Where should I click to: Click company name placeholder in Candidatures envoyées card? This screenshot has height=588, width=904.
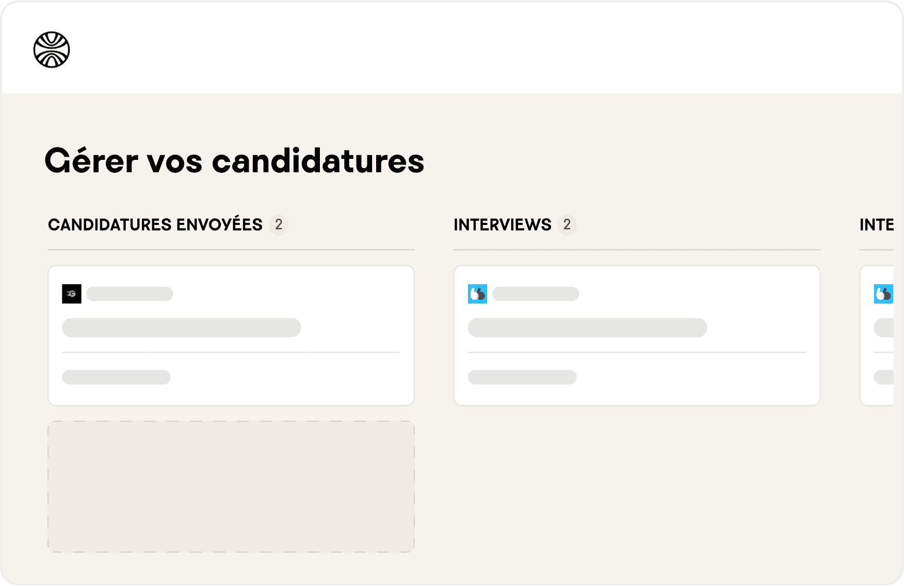130,294
